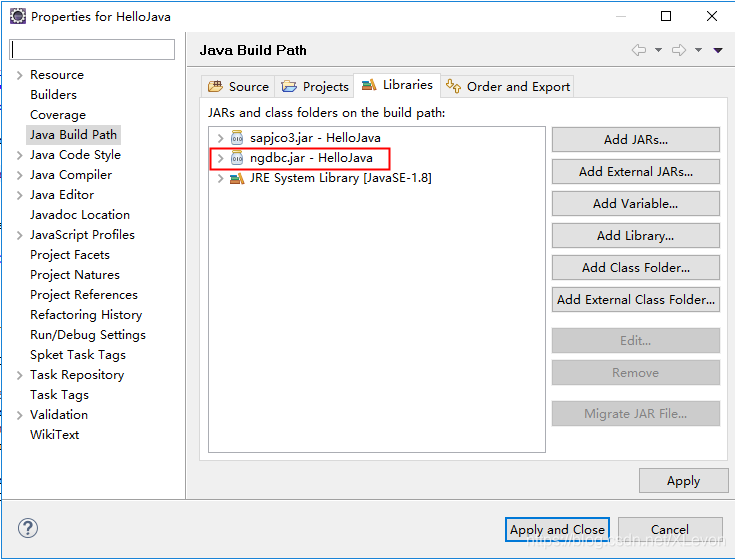Select Builders in the properties tree
Screen dimensions: 735x559
point(53,95)
